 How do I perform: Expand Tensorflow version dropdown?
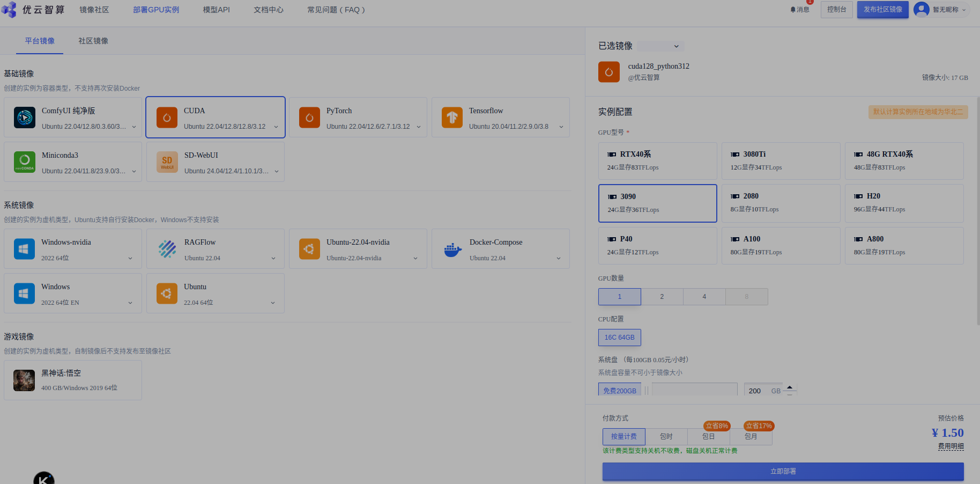pyautogui.click(x=561, y=127)
